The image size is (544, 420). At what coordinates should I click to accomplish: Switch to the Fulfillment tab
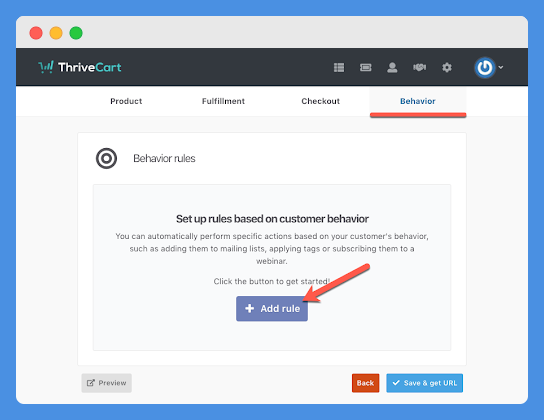[223, 101]
